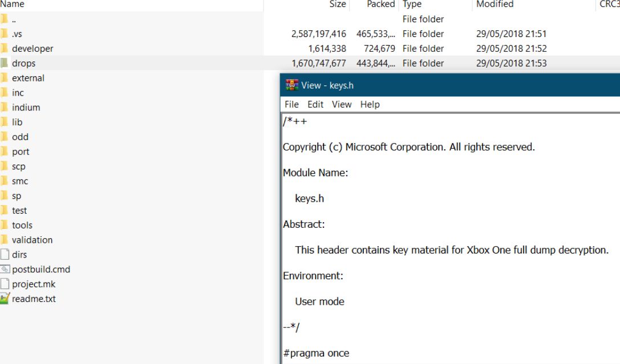Click the '#pragma once' line

[316, 353]
